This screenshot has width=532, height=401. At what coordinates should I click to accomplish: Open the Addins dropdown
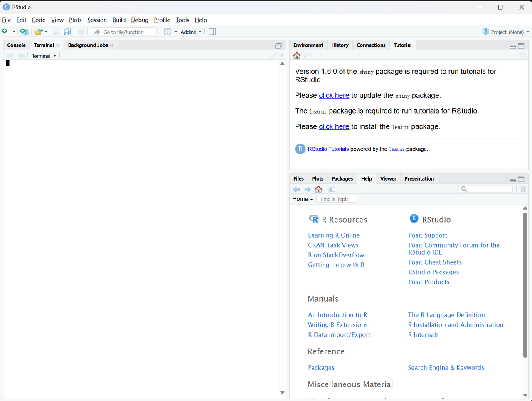tap(191, 32)
